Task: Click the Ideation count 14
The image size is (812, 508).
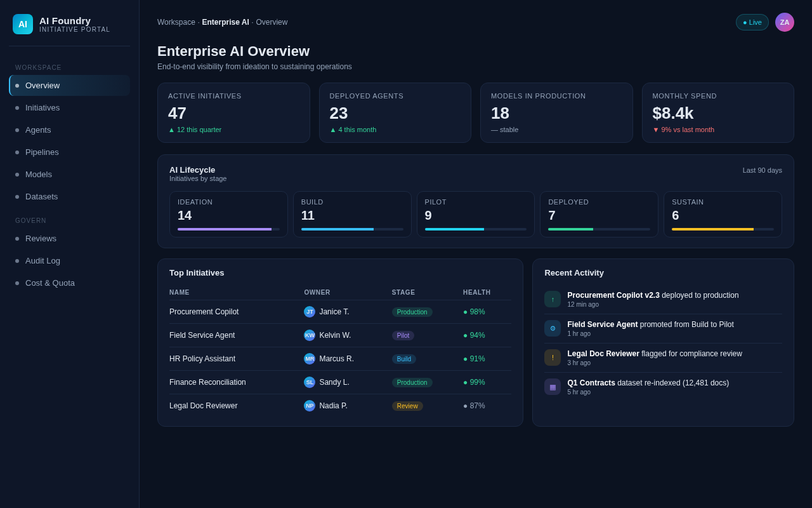Action: [185, 215]
